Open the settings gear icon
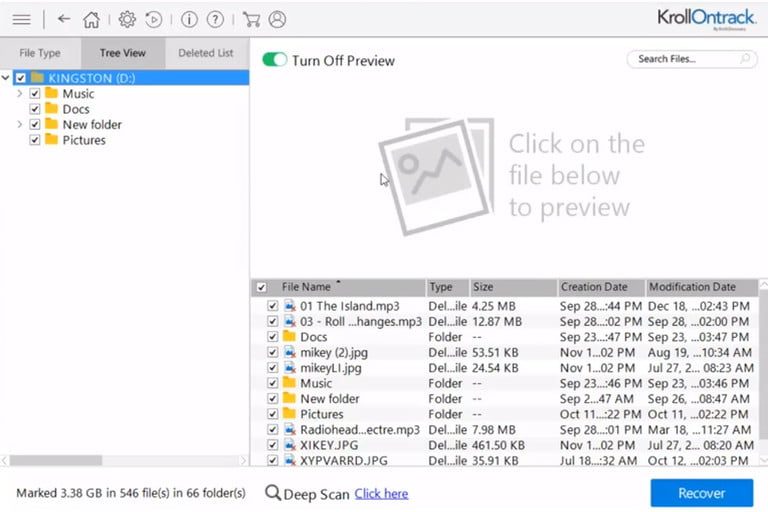This screenshot has height=512, width=768. click(x=127, y=19)
